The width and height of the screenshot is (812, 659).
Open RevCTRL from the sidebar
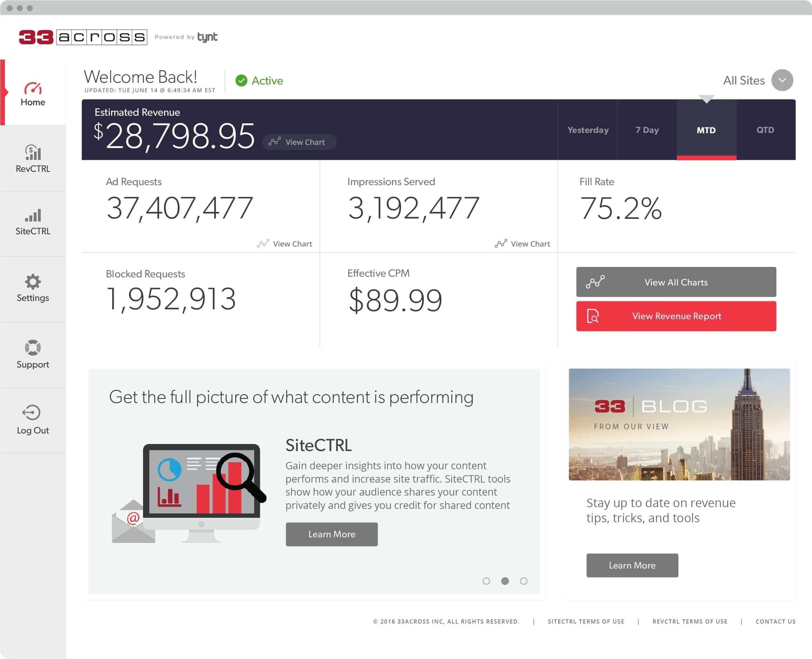[x=33, y=159]
